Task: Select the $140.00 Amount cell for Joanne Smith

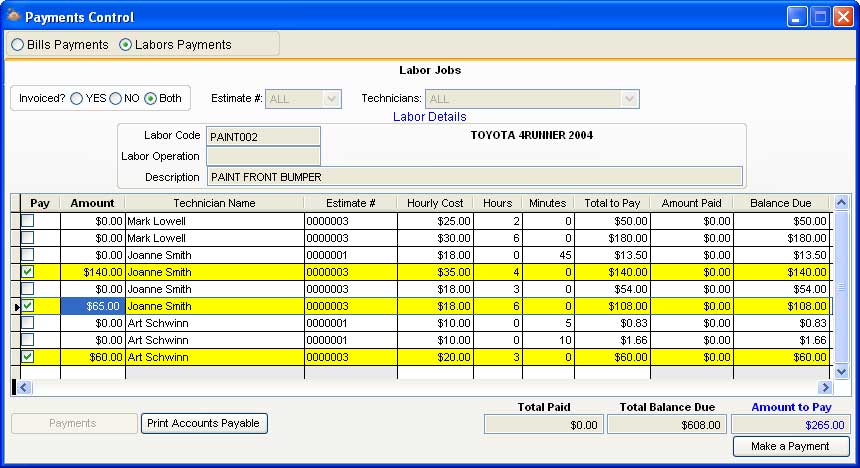Action: [x=93, y=272]
